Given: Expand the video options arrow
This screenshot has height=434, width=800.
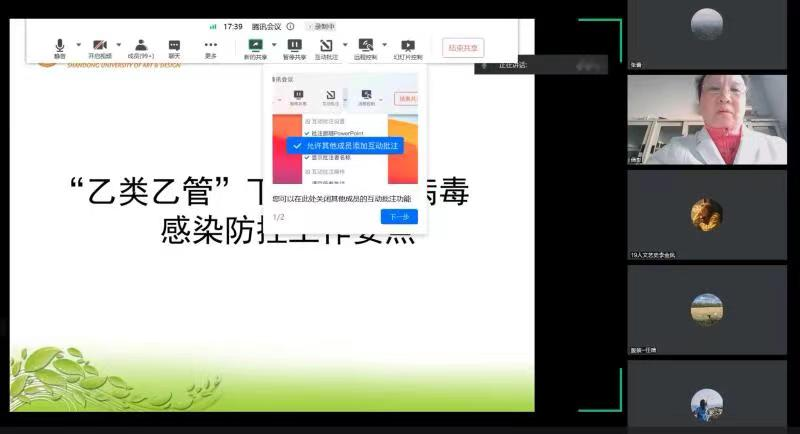Looking at the screenshot, I should (119, 44).
